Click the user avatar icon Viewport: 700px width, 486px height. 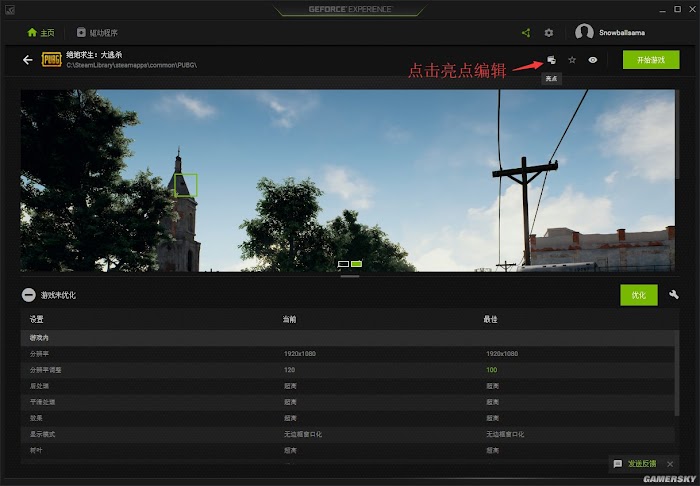point(584,32)
